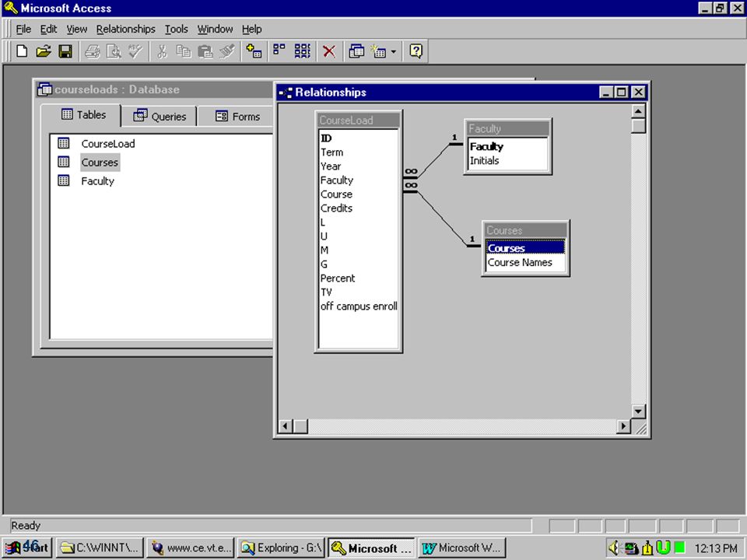Open the File menu
Screen dimensions: 747x560
(23, 29)
